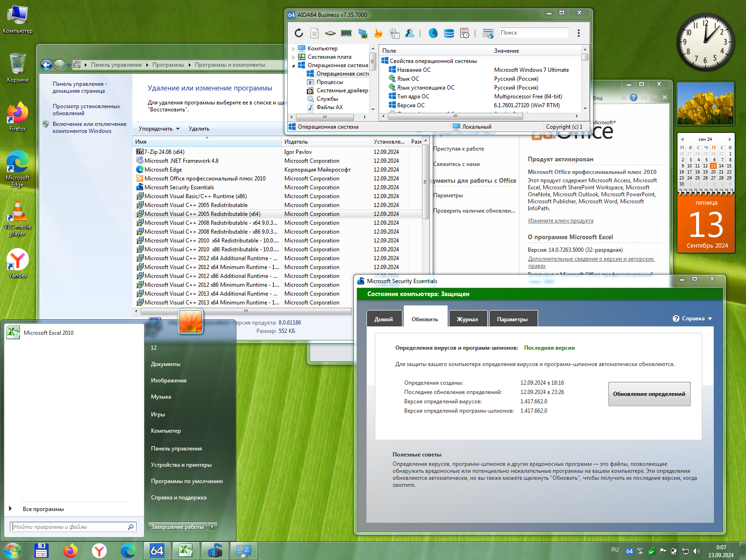Open the Параметры tab in Security Essentials

pos(512,319)
